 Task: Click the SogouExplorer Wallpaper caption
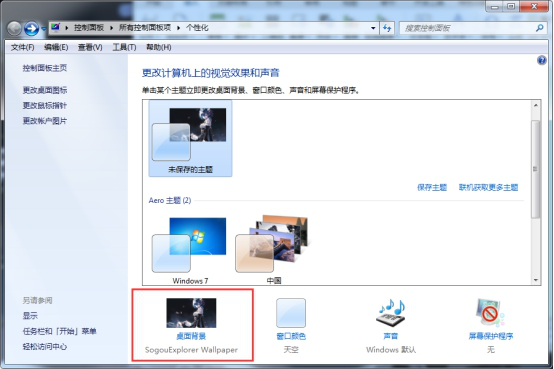[x=191, y=350]
